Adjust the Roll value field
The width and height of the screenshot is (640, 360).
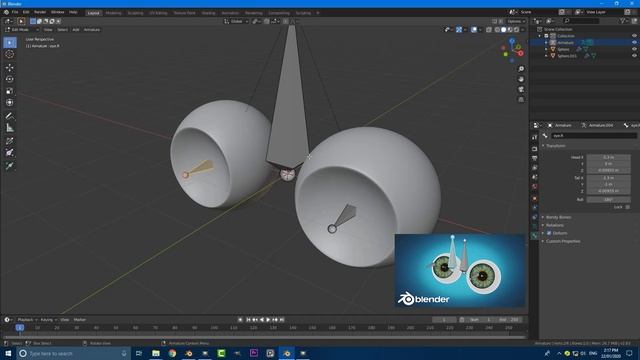tap(609, 200)
